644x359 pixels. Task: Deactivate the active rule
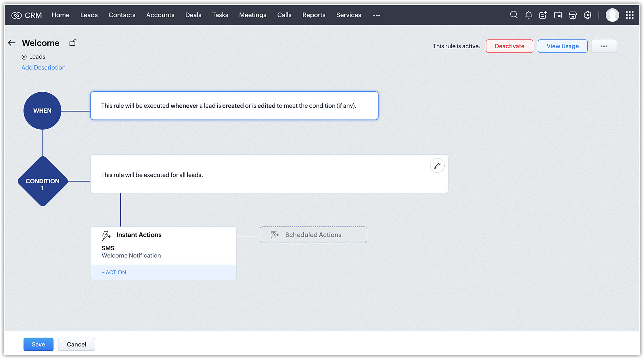point(509,46)
